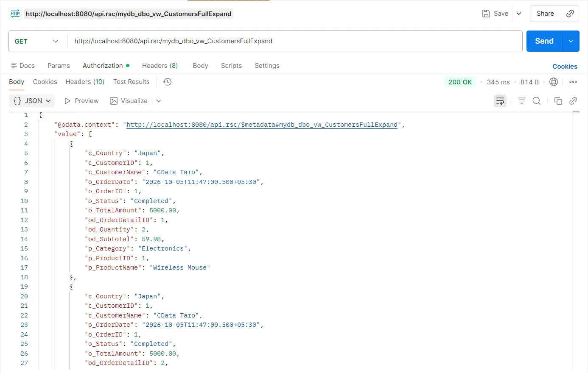
Task: Switch to the Params tab
Action: click(59, 66)
